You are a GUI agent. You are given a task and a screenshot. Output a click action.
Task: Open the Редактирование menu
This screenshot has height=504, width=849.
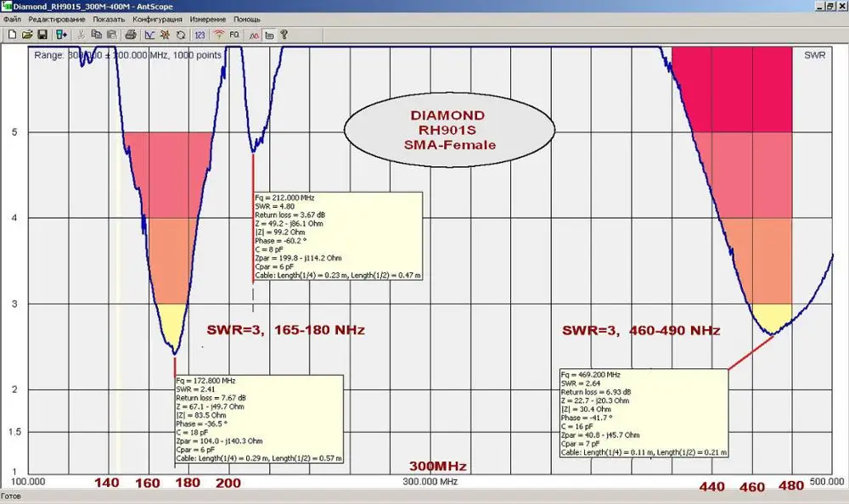pos(57,19)
